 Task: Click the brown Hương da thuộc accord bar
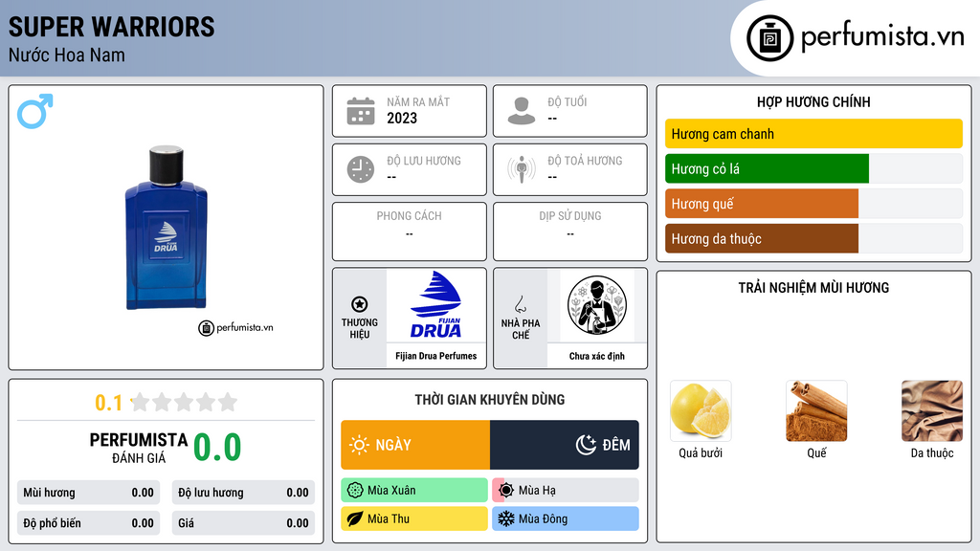[x=762, y=238]
